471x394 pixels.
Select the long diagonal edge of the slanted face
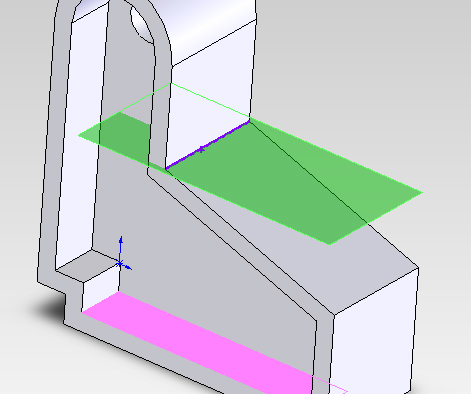(x=333, y=194)
